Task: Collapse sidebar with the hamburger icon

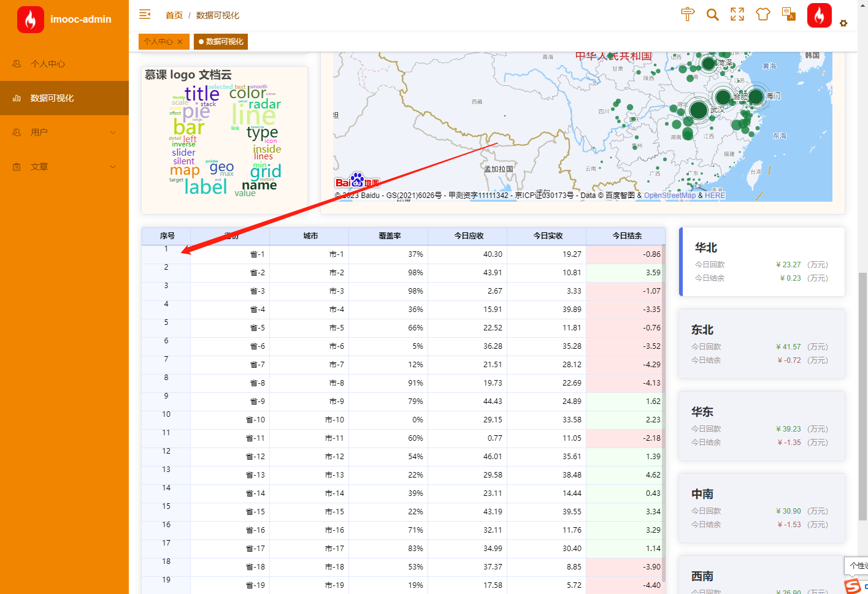Action: (145, 14)
